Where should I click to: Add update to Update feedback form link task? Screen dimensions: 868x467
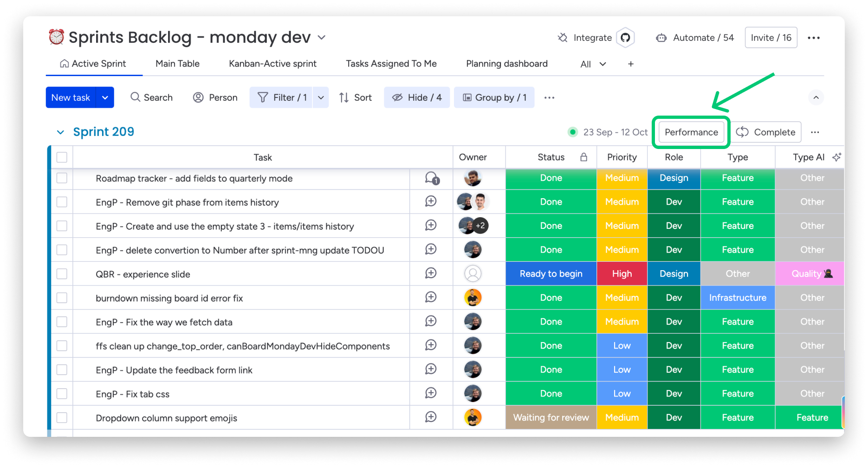click(431, 369)
